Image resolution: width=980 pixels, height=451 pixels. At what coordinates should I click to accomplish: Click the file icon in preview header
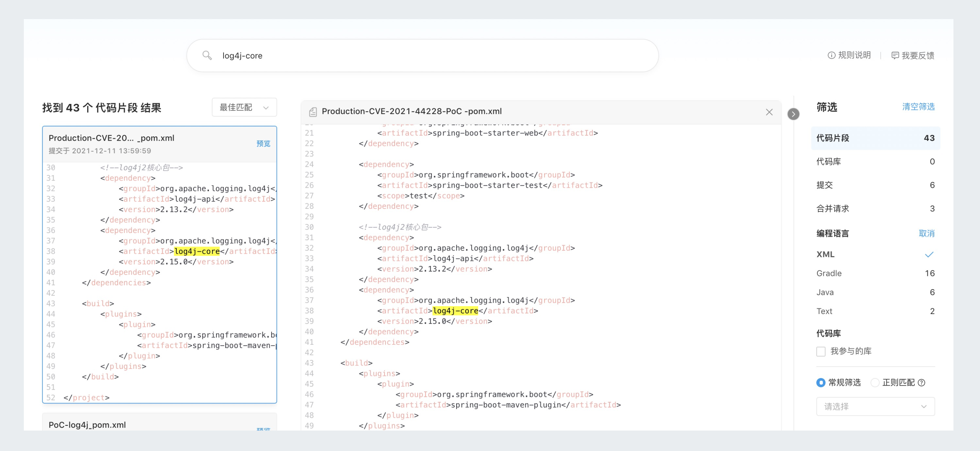click(x=313, y=112)
